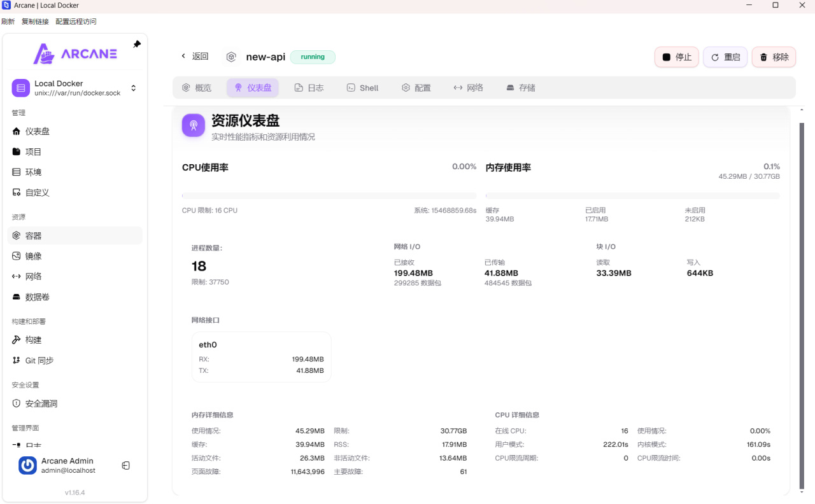Click the vertical scrollbar of the dashboard
The image size is (815, 504).
click(802, 305)
